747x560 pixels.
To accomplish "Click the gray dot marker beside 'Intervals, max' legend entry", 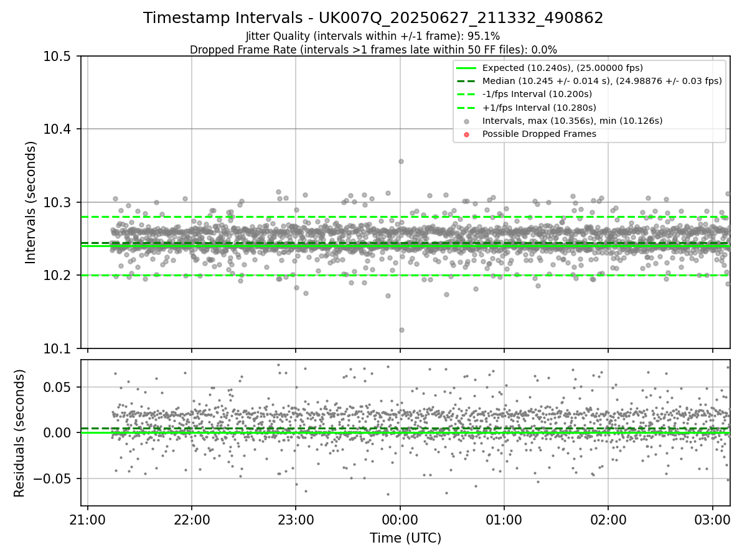I will point(467,121).
